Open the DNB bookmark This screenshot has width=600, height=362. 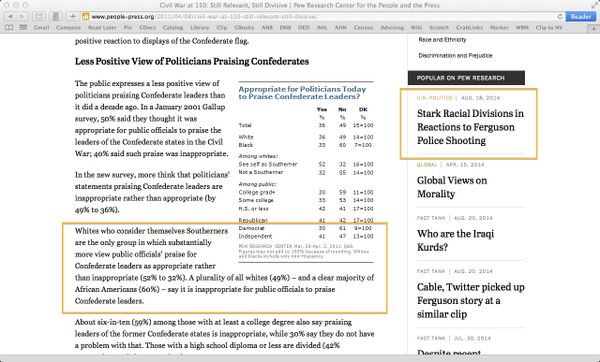pos(285,28)
